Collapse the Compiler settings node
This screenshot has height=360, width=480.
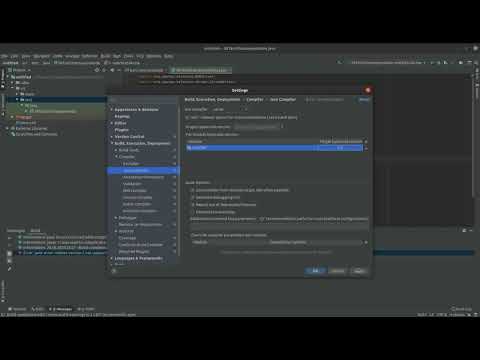point(116,157)
